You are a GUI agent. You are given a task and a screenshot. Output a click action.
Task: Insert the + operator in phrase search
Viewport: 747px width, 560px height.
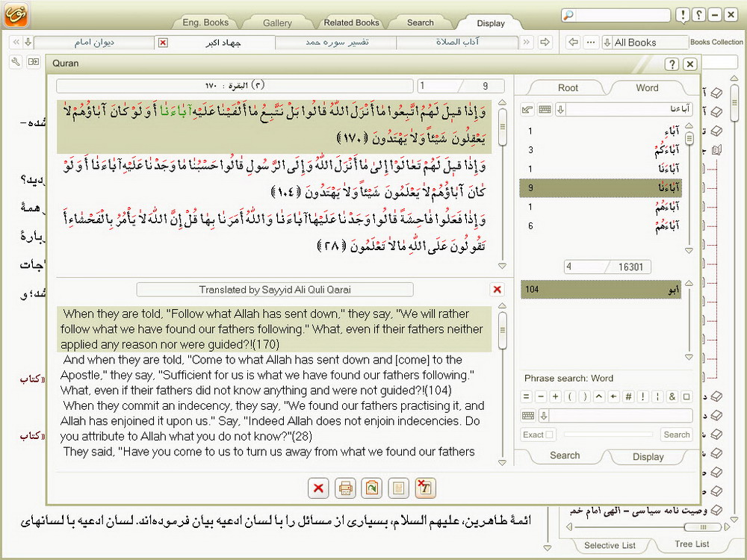556,396
